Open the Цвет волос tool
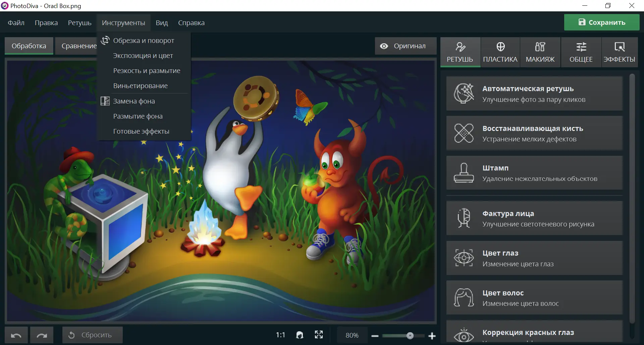Viewport: 644px width, 345px height. pos(534,297)
